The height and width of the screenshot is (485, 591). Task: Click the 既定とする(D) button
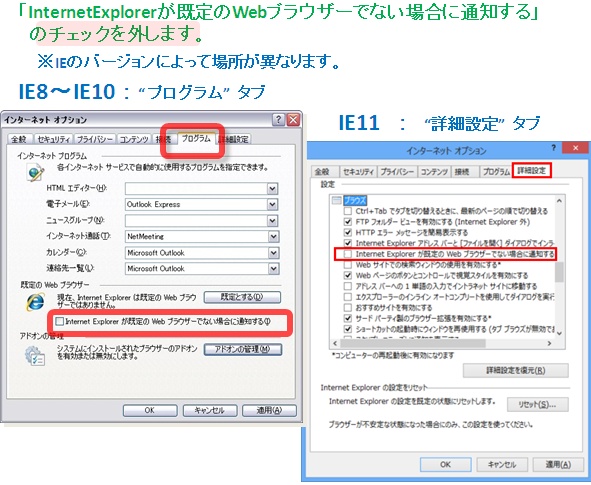[x=242, y=297]
